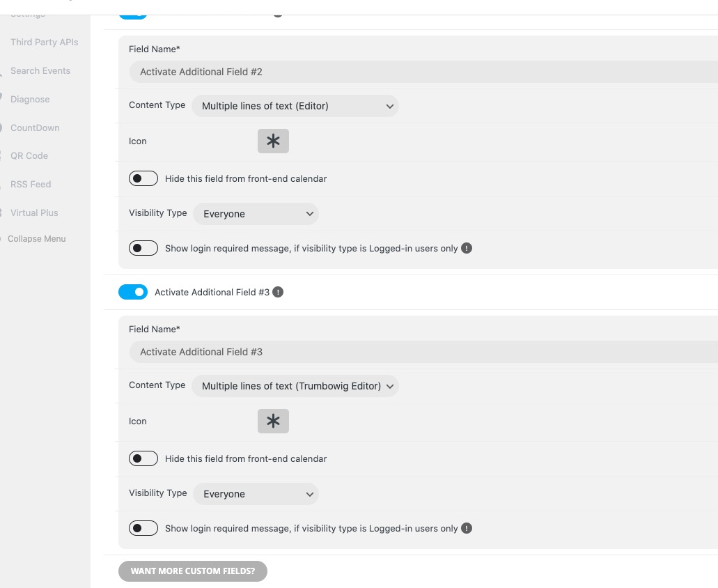Enable Hide this field toggle for Field #3
718x588 pixels.
coord(143,458)
